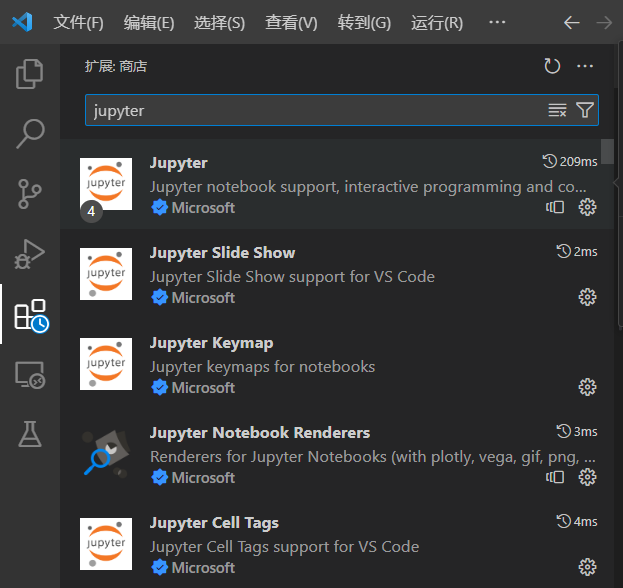Click the extensions list scrollbar thumb
Image resolution: width=623 pixels, height=588 pixels.
607,151
